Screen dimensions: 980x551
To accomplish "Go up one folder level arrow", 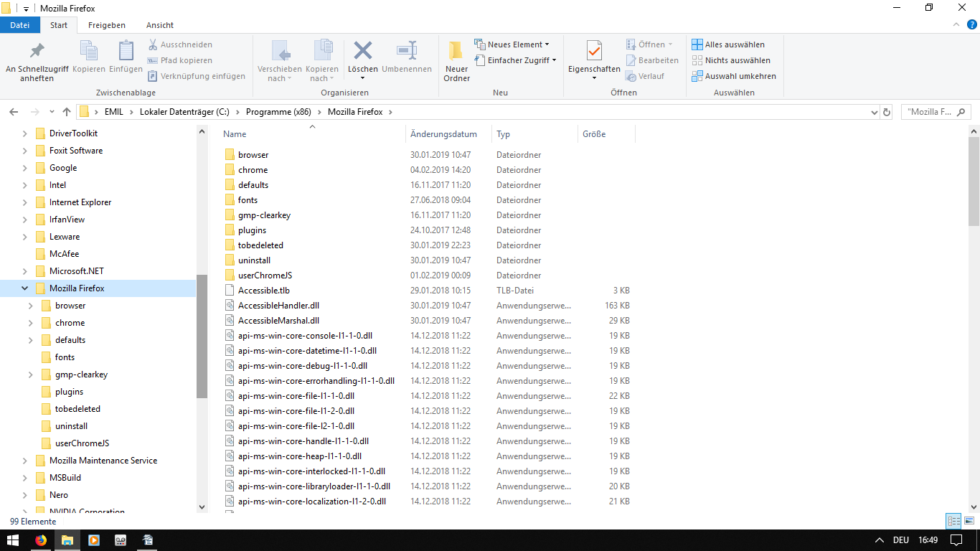I will pos(67,112).
